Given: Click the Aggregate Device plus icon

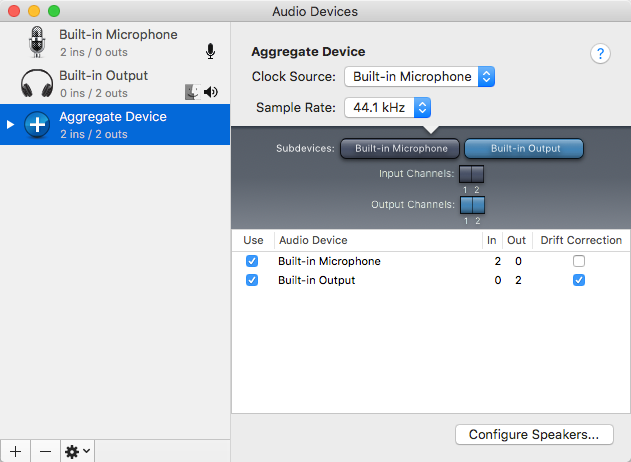Looking at the screenshot, I should pos(37,125).
